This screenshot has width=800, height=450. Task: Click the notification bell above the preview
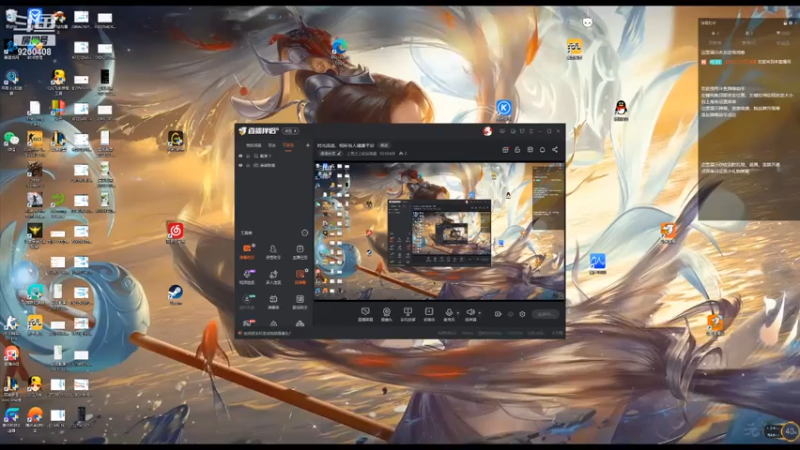pos(542,149)
